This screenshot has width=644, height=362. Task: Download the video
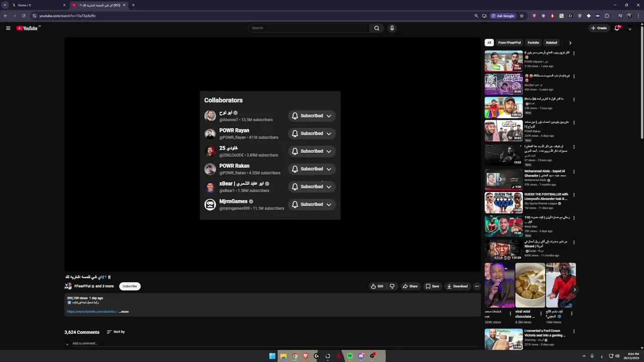(x=457, y=287)
